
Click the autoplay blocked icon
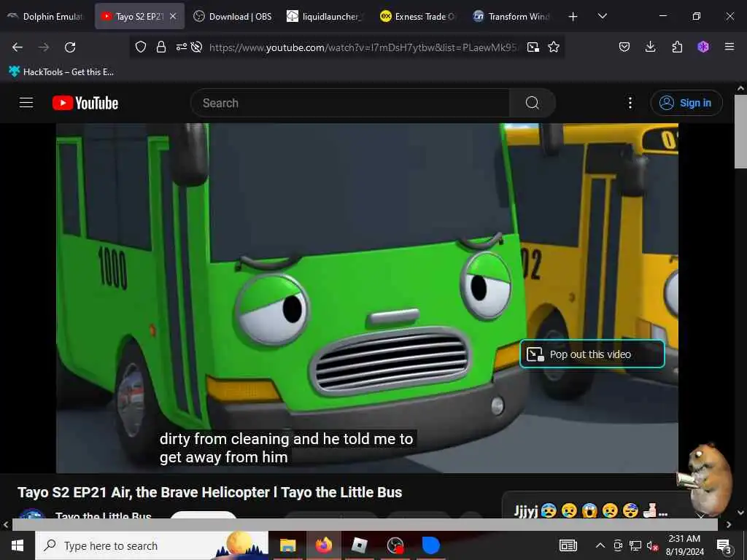click(196, 47)
